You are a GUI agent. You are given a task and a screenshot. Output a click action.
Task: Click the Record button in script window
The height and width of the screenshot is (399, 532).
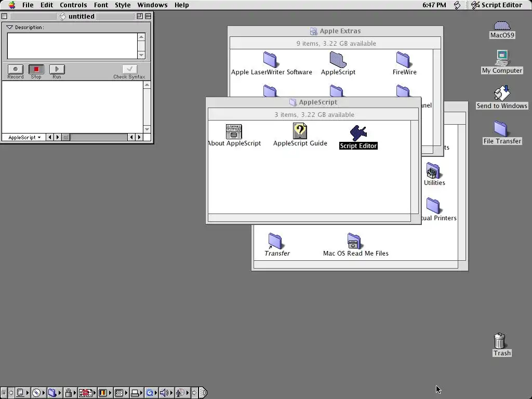point(15,69)
